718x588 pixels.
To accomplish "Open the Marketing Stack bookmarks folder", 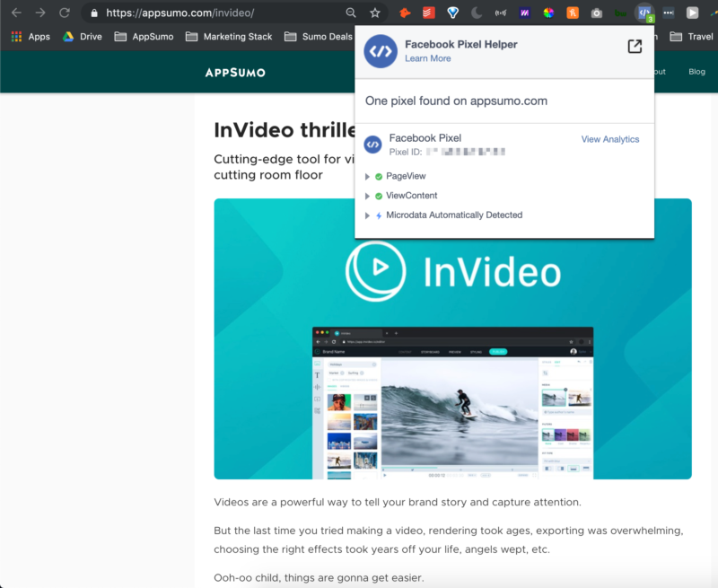I will click(229, 37).
